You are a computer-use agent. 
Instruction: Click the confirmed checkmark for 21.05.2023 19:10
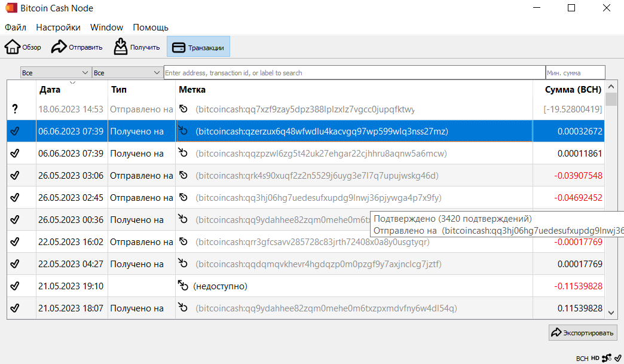(15, 286)
